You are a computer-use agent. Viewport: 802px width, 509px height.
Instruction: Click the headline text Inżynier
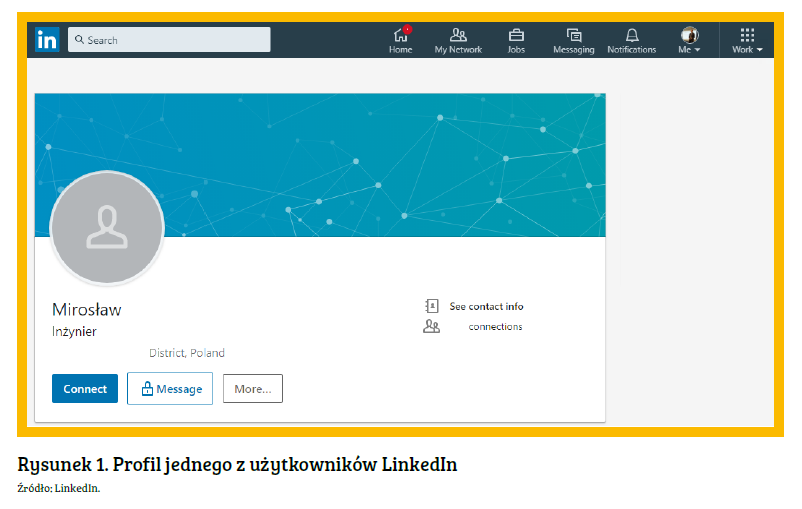tap(74, 331)
